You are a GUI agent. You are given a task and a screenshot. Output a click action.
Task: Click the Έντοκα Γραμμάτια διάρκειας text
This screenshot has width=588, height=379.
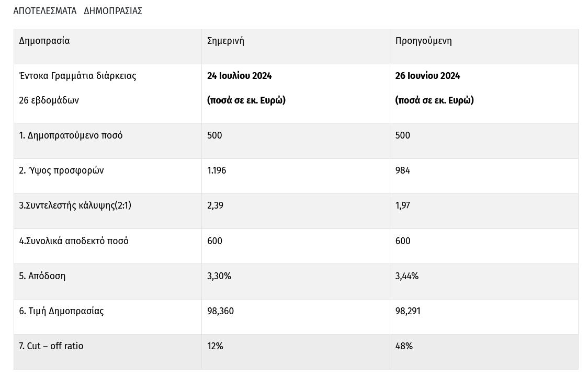click(x=77, y=76)
